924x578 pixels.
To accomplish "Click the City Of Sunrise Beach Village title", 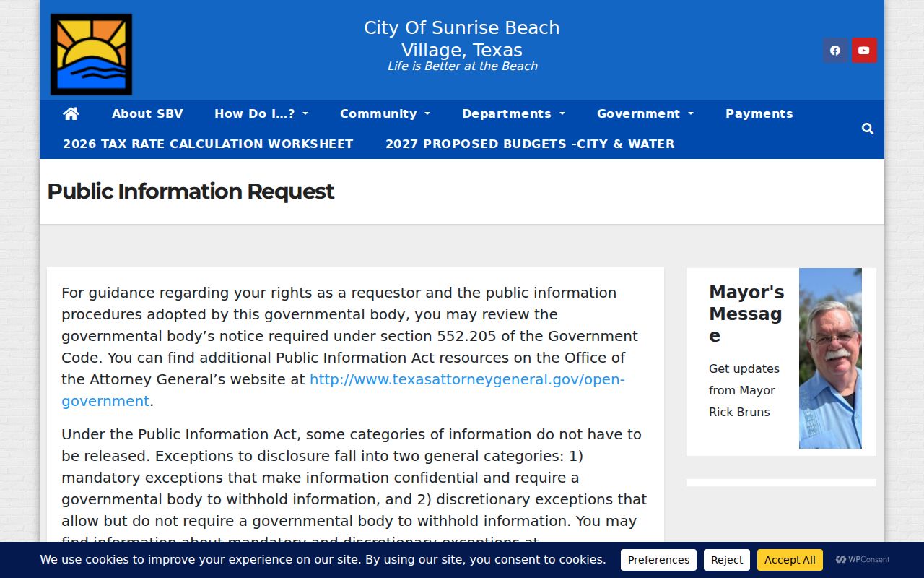I will pos(462,39).
